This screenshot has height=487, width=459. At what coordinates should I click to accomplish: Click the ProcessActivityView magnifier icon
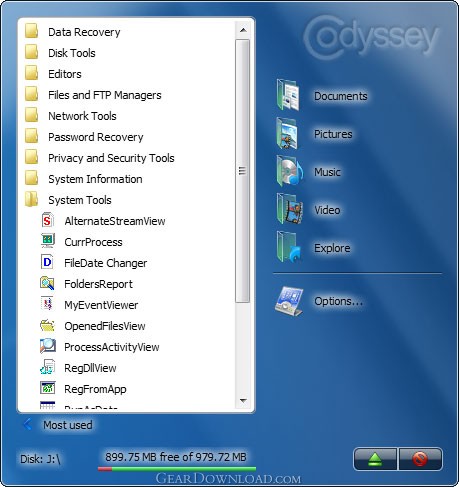click(47, 346)
